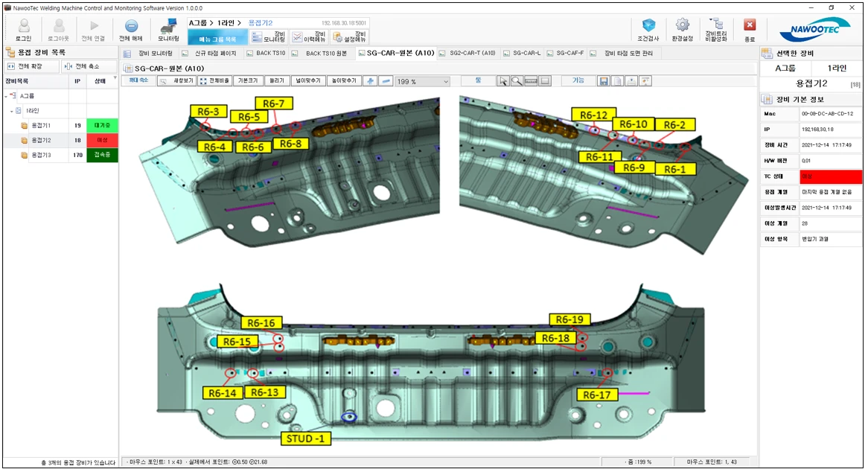868x469 pixels.
Task: Click the R6-17 weld point label
Action: [x=597, y=395]
